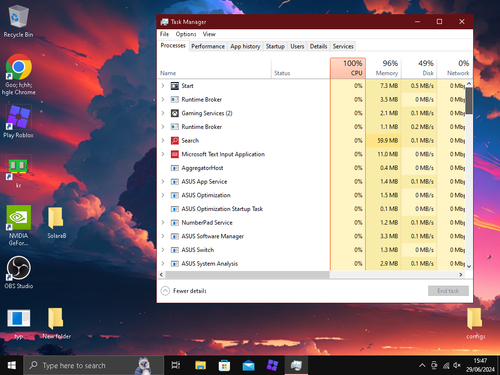500x375 pixels.
Task: Switch to the App history tab
Action: pos(245,46)
